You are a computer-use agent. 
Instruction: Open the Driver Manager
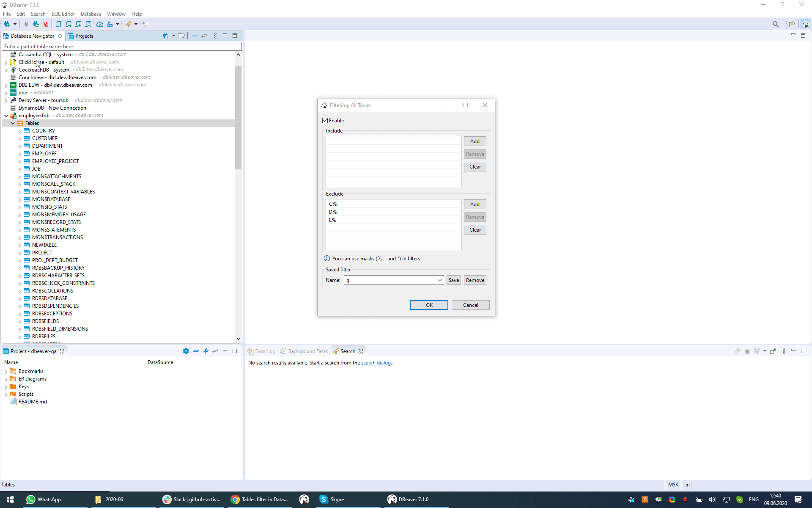(x=110, y=24)
